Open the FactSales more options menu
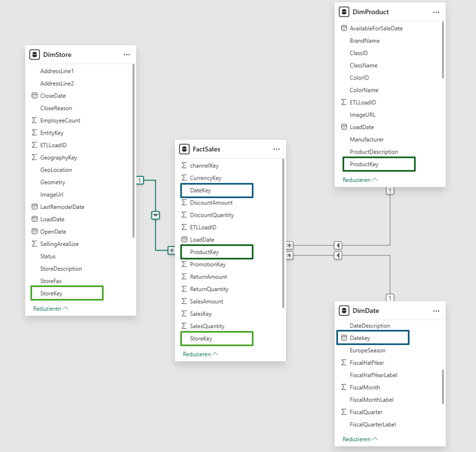The image size is (476, 452). pos(277,149)
